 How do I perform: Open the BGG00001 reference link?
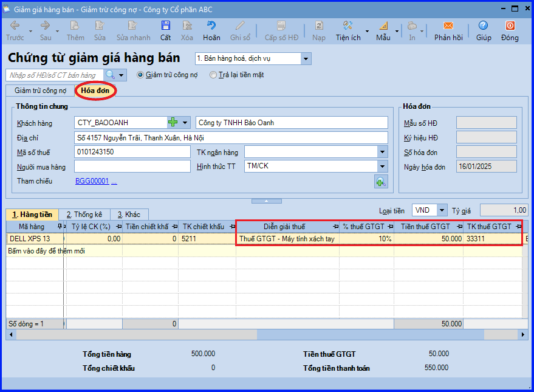click(x=92, y=181)
